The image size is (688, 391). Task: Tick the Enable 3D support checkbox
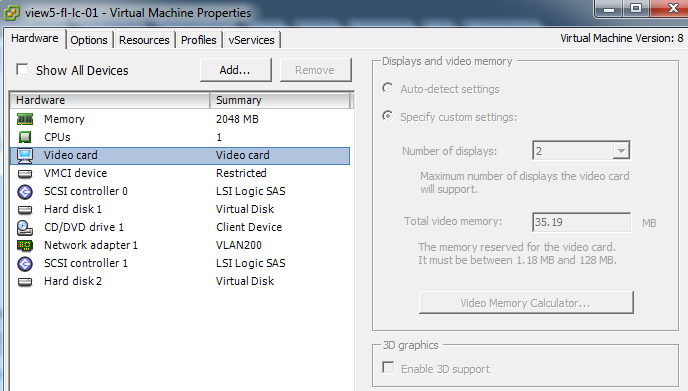tap(388, 367)
